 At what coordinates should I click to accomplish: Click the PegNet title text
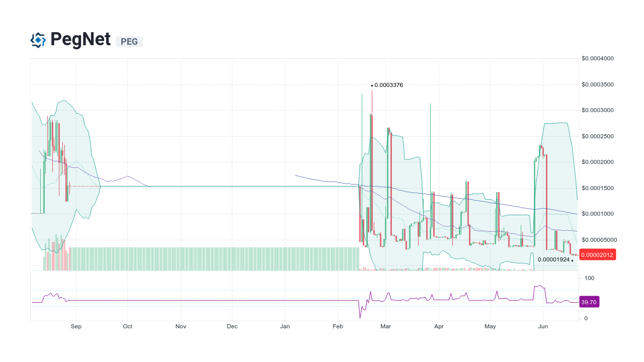point(80,40)
